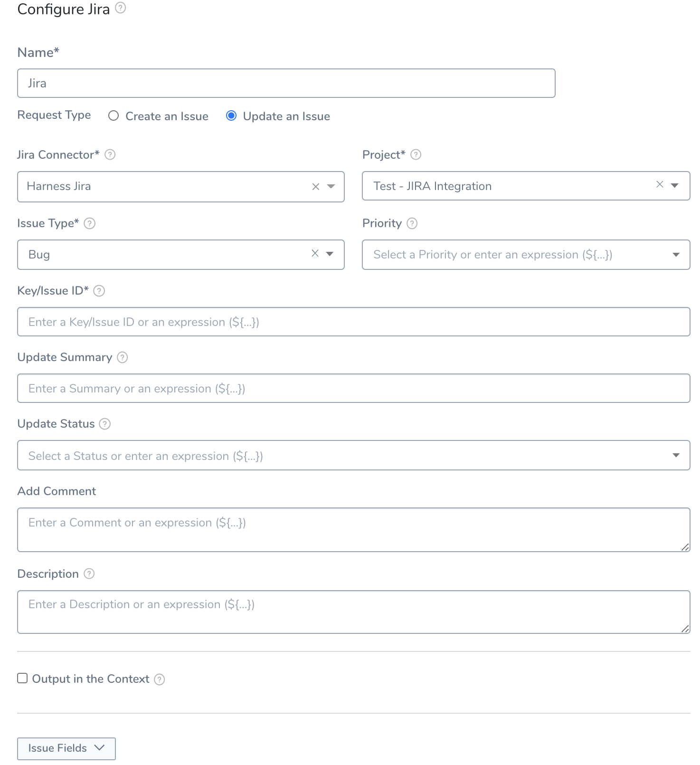This screenshot has height=765, width=700.
Task: Click the Description help icon
Action: tap(89, 574)
